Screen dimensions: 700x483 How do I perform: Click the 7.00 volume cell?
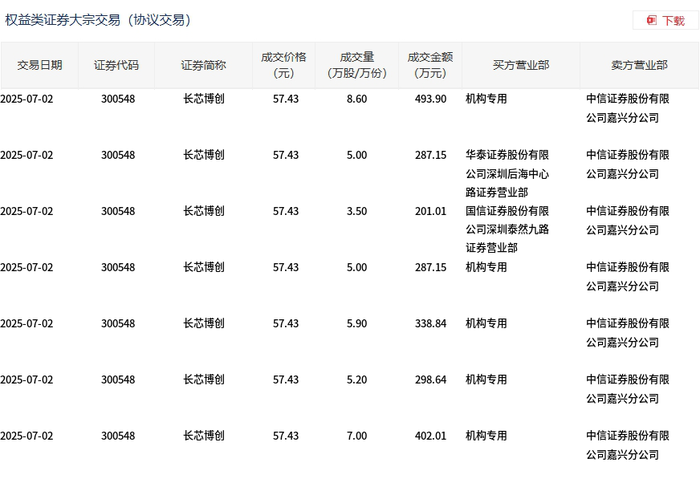coord(357,436)
